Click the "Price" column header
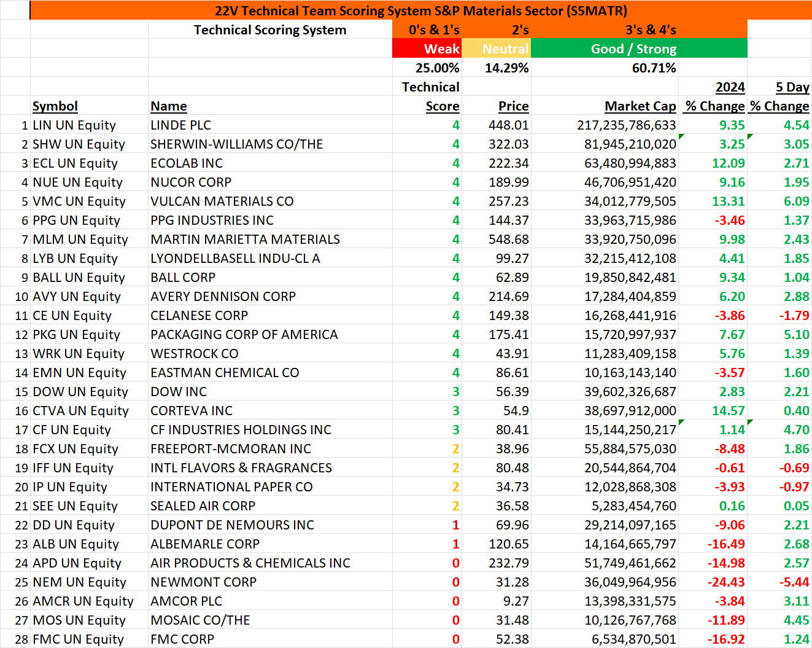Image resolution: width=812 pixels, height=648 pixels. pos(497,106)
